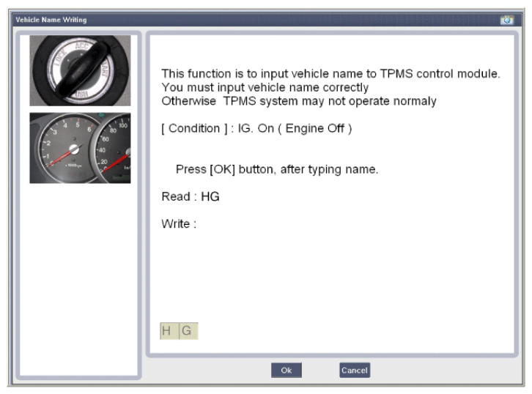Click the camera screenshot icon in title bar

tap(506, 20)
